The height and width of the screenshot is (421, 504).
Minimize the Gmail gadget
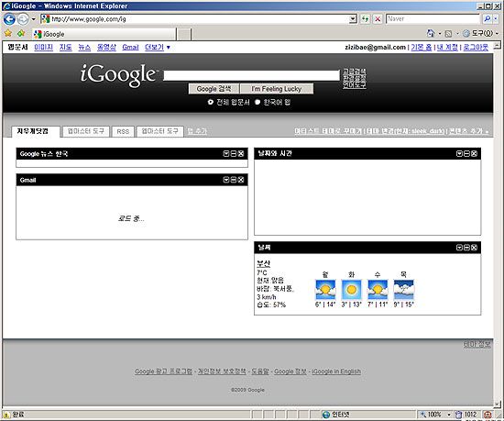pos(234,180)
